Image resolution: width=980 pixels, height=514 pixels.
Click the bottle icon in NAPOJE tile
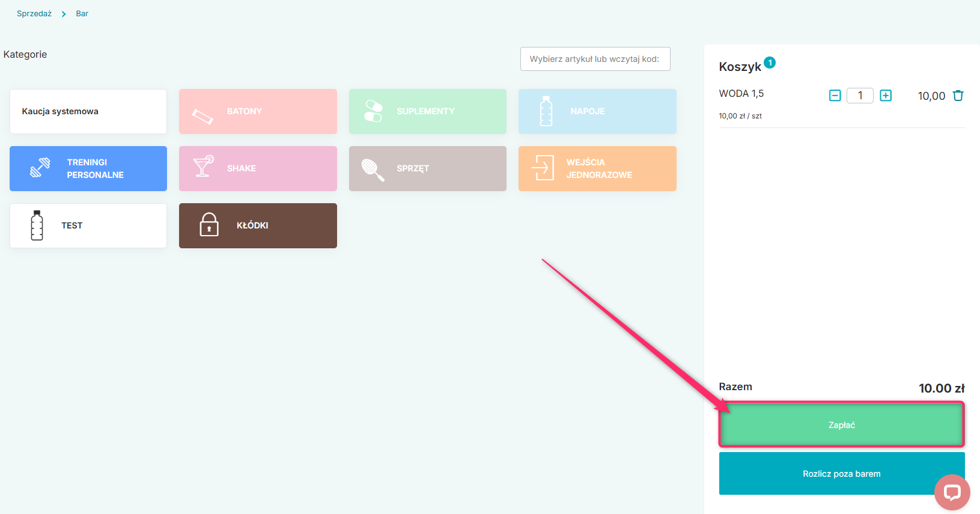tap(546, 111)
